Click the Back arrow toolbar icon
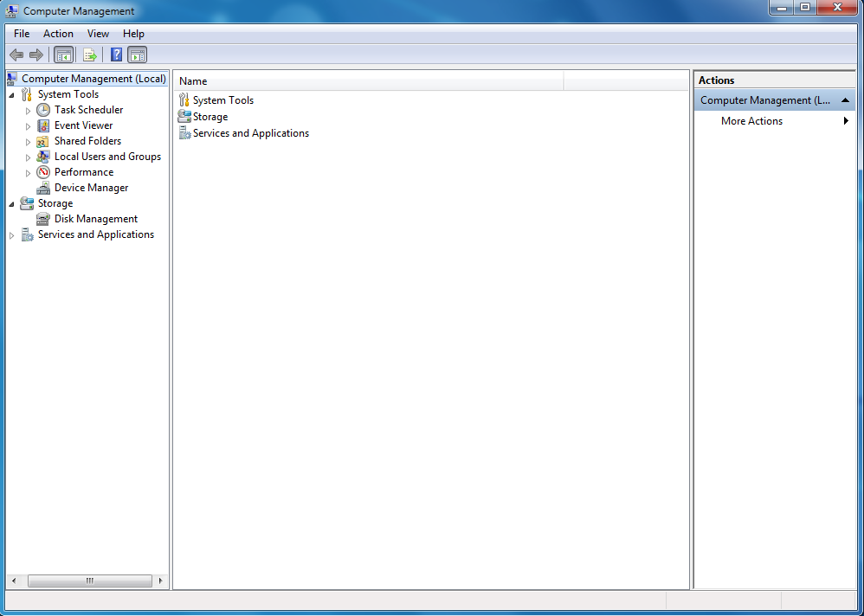This screenshot has height=616, width=864. point(16,55)
